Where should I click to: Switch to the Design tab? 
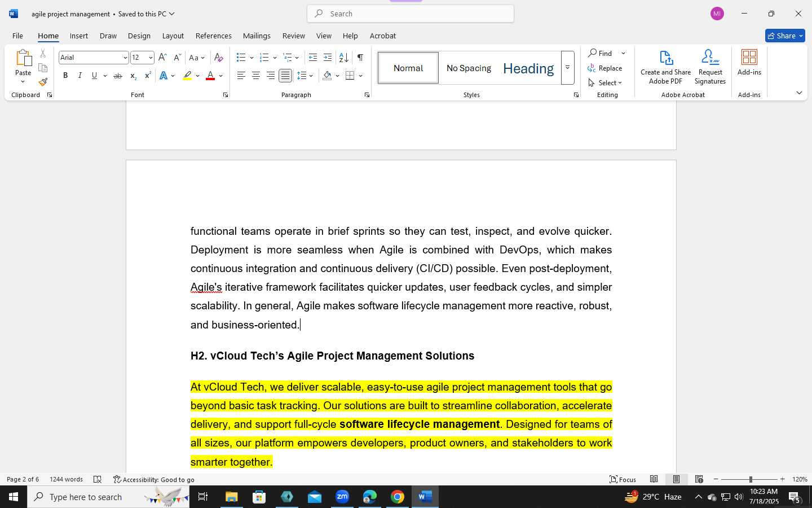coord(139,36)
